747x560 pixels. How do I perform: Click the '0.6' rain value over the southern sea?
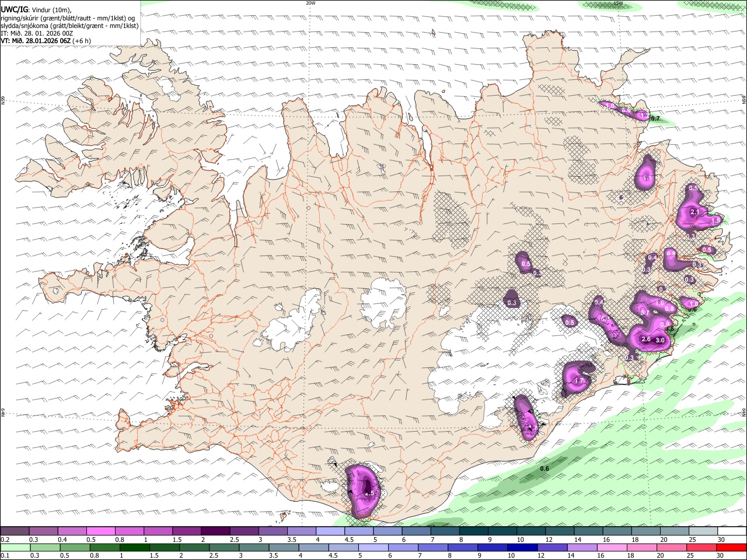(544, 469)
